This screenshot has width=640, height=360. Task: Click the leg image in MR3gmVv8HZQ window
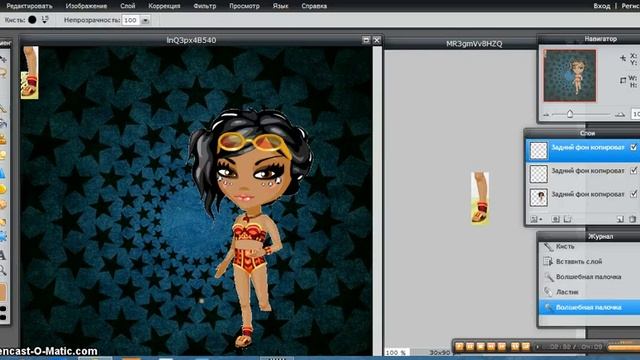point(480,198)
